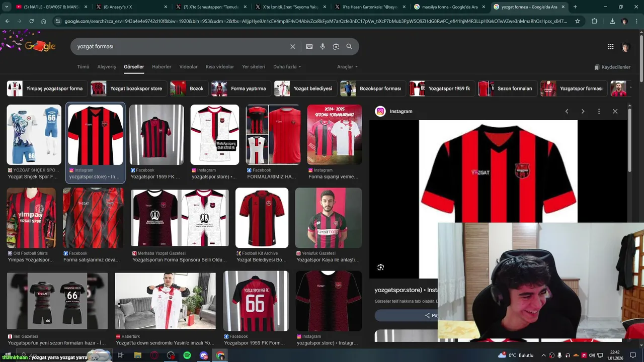
Task: Clear the search box text
Action: (293, 46)
